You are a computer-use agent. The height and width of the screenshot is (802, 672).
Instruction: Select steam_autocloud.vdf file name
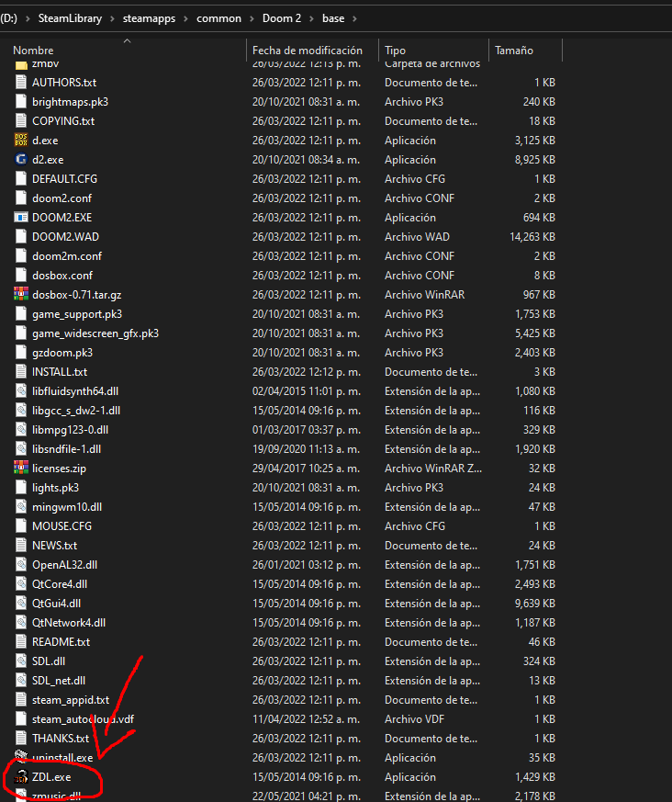point(83,719)
